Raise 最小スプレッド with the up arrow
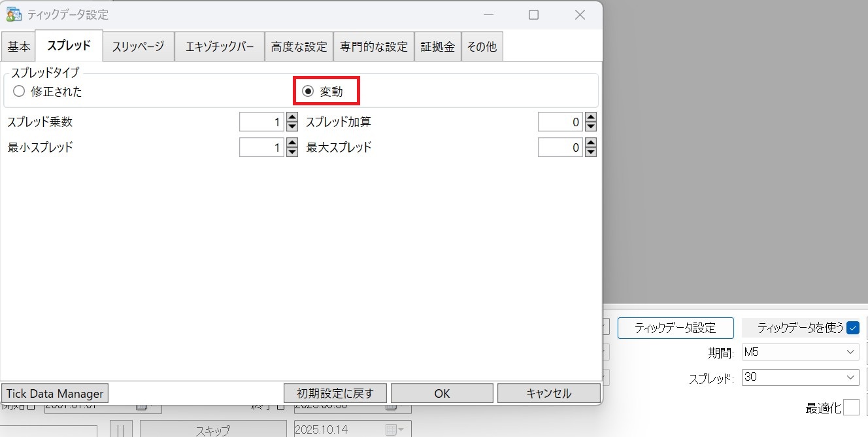 point(292,143)
